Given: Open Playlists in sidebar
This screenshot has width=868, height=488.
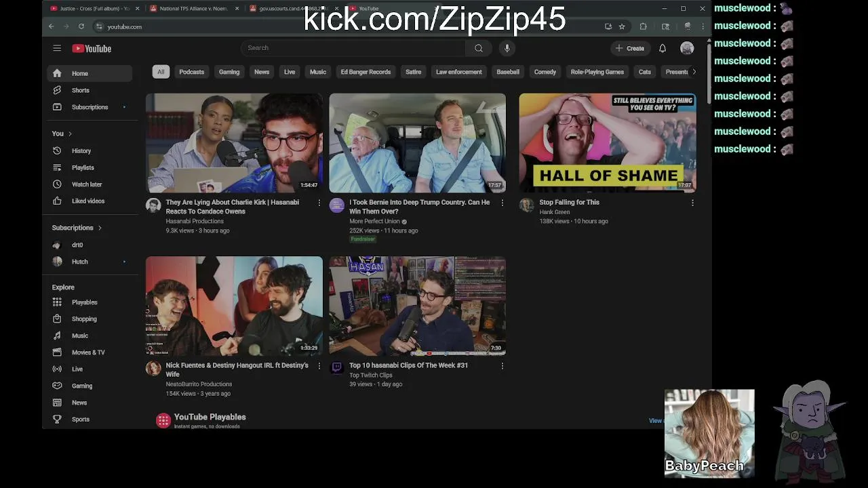Looking at the screenshot, I should pyautogui.click(x=90, y=167).
